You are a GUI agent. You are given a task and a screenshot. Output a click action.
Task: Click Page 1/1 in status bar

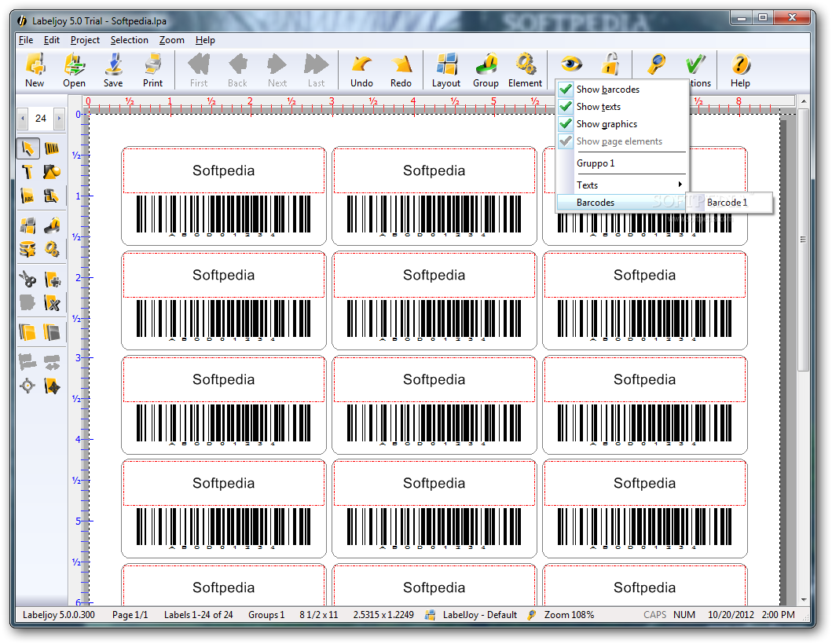pyautogui.click(x=130, y=615)
